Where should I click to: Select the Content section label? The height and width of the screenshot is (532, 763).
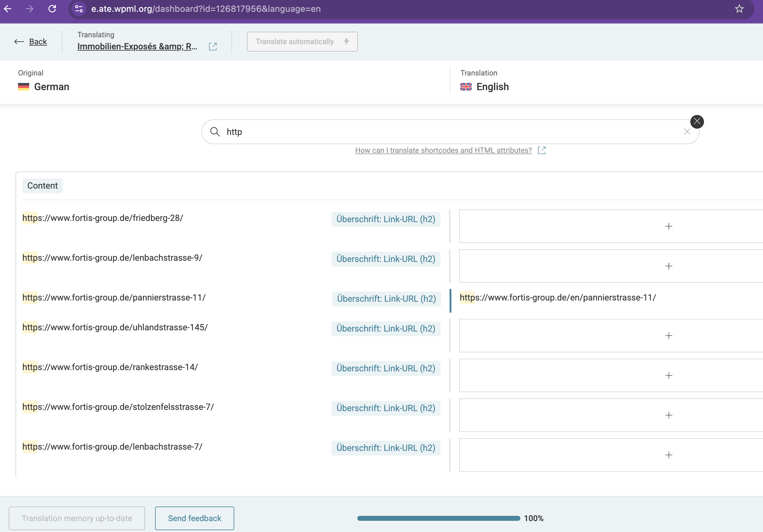click(43, 186)
